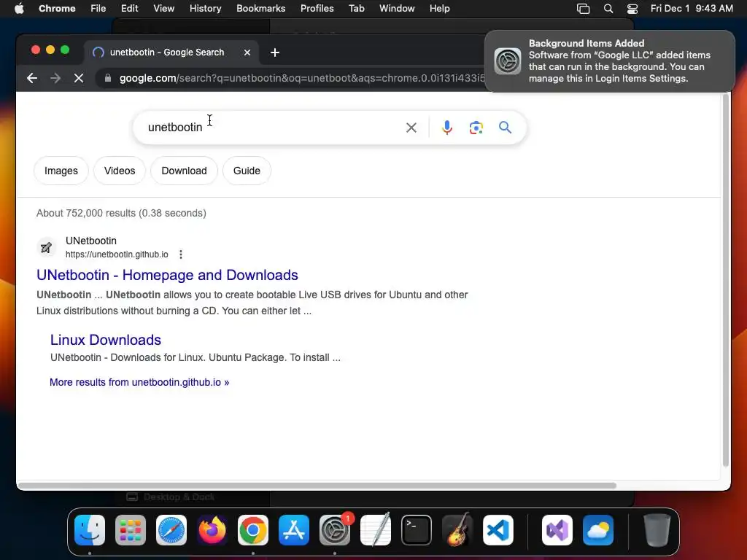The image size is (747, 560).
Task: Click the Background Items Added notification
Action: pos(609,61)
